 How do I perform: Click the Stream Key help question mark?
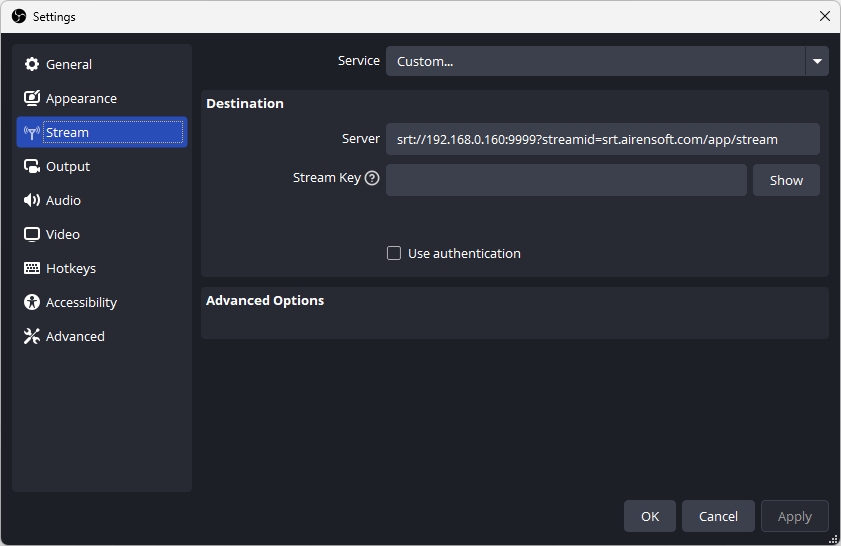click(x=372, y=178)
